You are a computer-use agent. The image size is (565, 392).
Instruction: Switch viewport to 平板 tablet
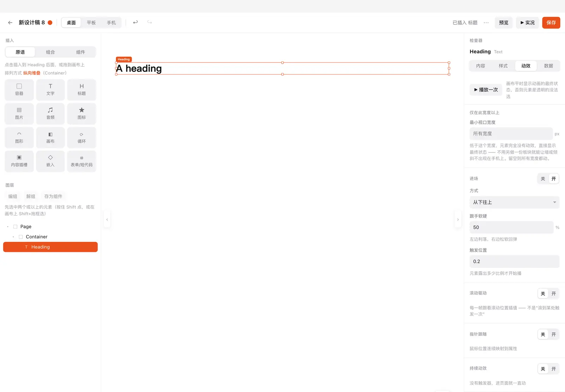pos(91,23)
